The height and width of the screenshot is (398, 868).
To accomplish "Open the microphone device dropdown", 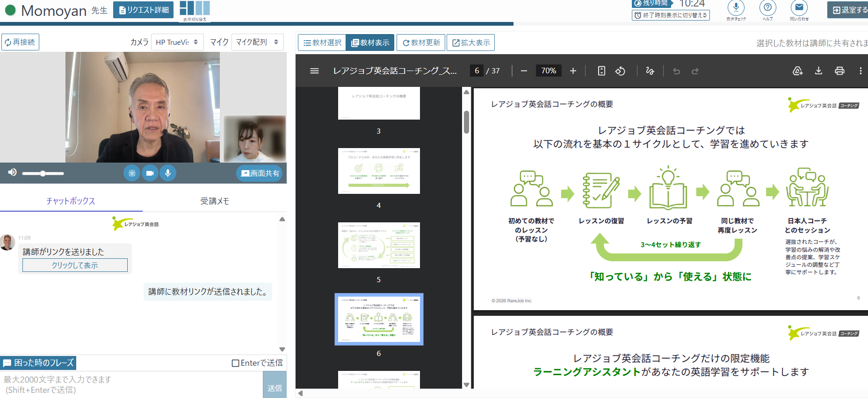I will pyautogui.click(x=257, y=42).
